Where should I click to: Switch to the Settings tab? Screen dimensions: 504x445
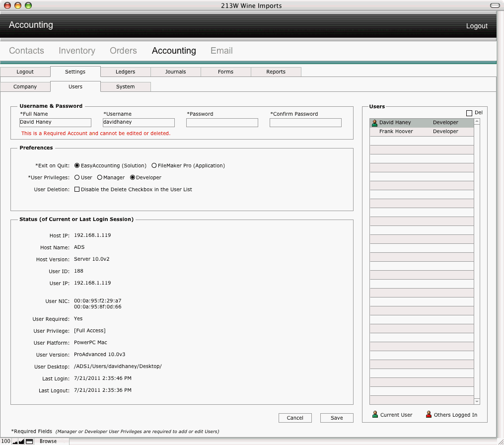coord(75,72)
